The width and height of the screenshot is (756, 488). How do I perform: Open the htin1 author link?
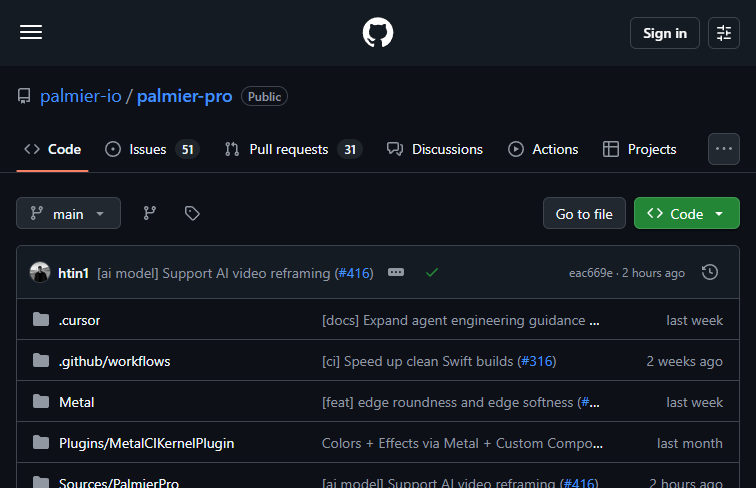[x=73, y=273]
